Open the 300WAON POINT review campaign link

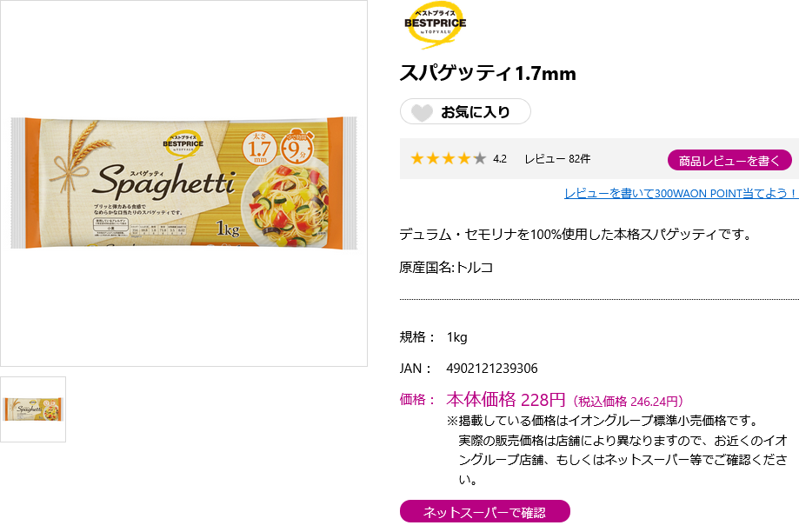tap(681, 193)
